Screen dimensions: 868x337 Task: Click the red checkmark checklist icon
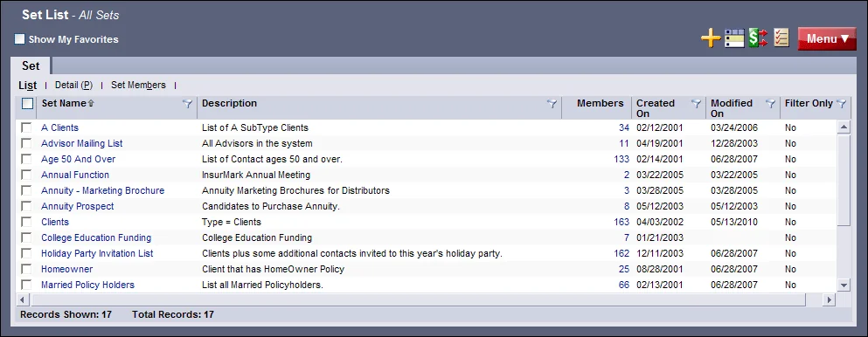click(781, 38)
